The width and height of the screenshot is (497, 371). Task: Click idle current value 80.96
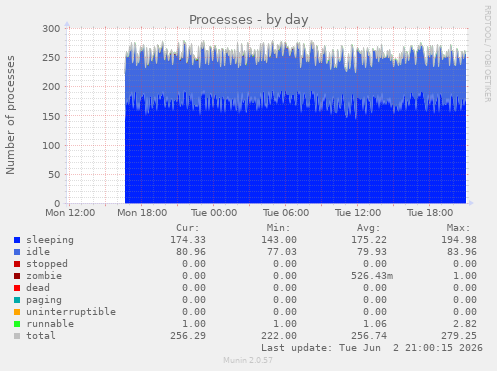click(191, 252)
